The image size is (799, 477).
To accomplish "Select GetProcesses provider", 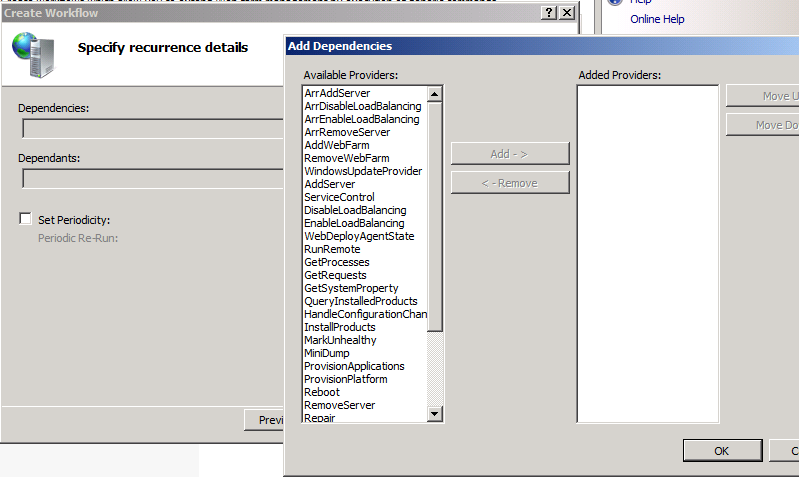I will (337, 262).
